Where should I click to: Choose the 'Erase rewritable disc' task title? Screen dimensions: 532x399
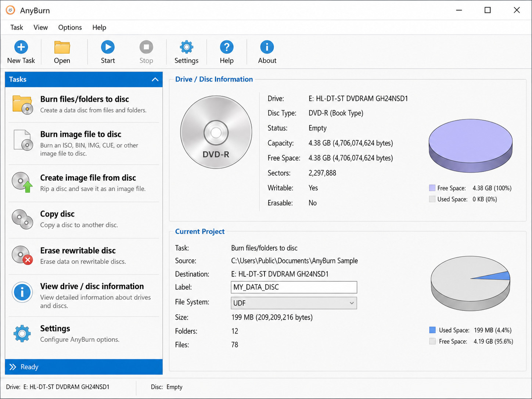(78, 251)
